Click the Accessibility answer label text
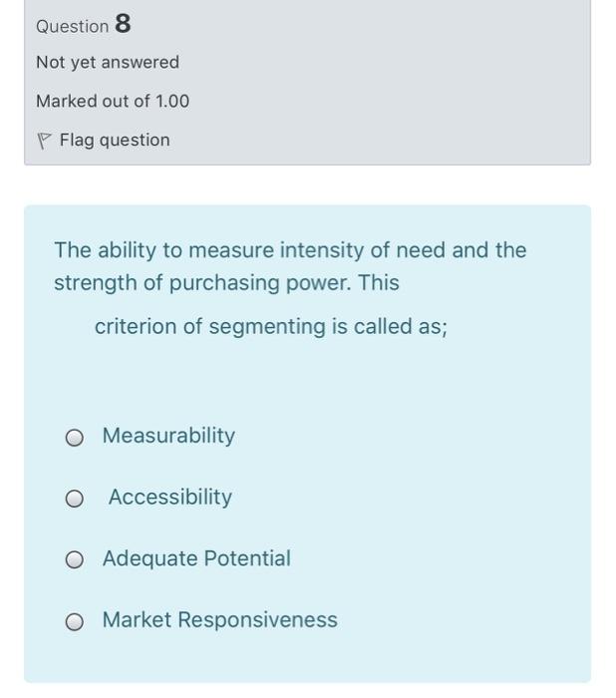Viewport: 616px width, 698px height. 170,498
